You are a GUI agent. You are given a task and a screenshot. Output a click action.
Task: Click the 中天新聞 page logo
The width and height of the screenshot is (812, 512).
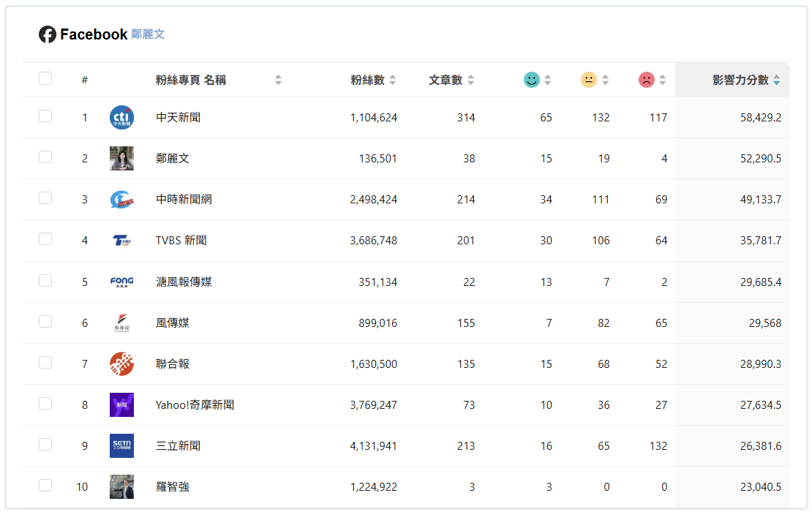tap(121, 117)
